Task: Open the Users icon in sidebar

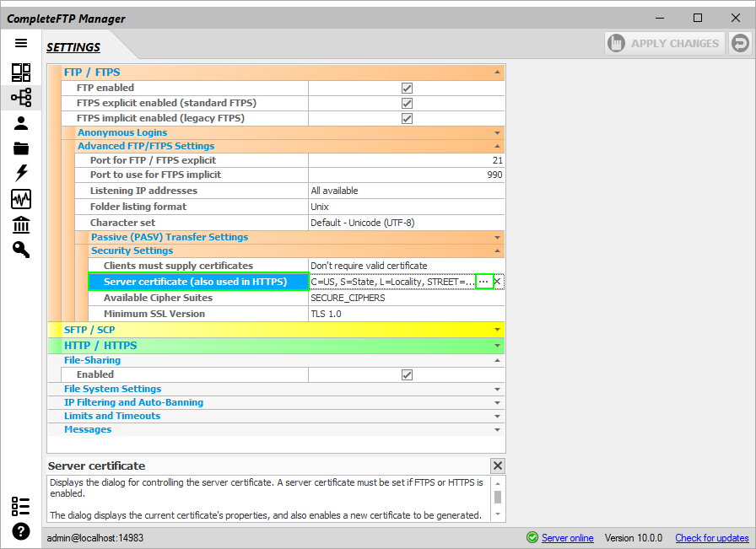Action: (x=21, y=123)
